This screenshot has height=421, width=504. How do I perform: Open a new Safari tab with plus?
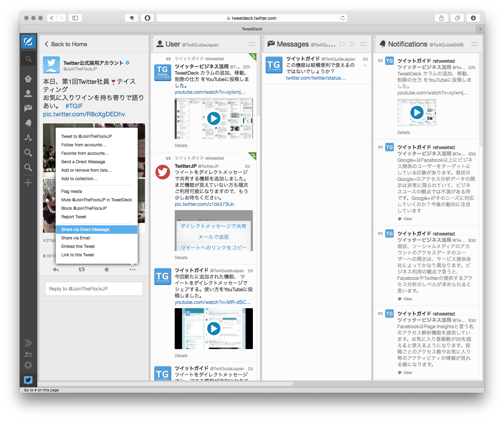(x=480, y=29)
